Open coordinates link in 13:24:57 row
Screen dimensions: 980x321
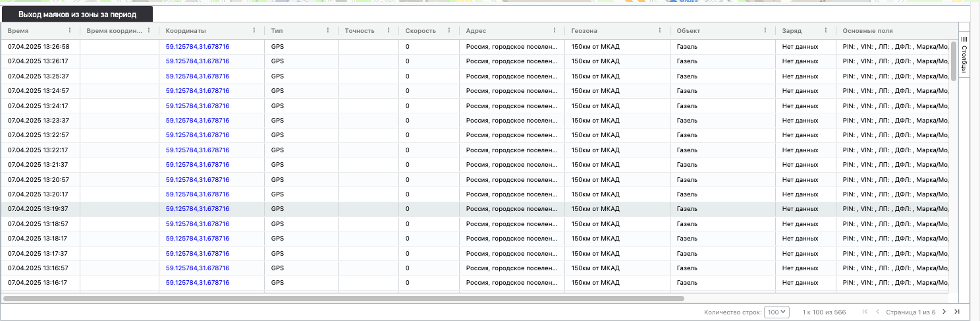pos(198,90)
